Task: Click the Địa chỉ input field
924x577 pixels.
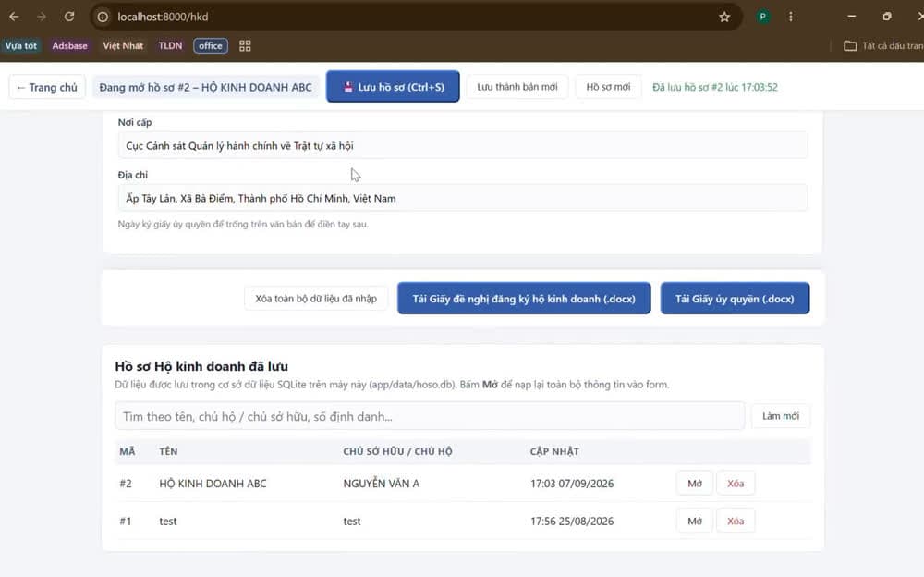Action: pos(463,198)
